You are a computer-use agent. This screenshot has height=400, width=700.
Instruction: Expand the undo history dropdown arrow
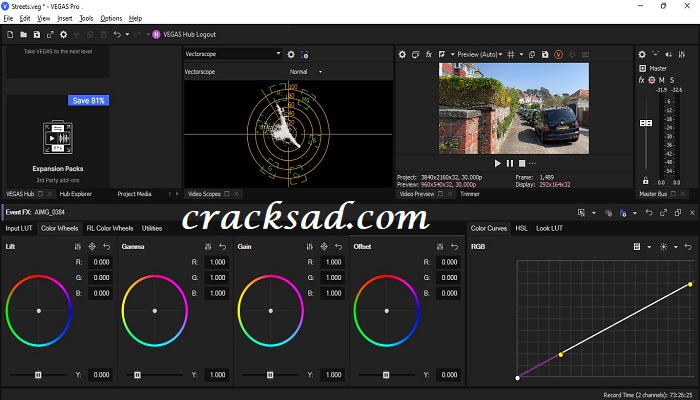point(127,34)
